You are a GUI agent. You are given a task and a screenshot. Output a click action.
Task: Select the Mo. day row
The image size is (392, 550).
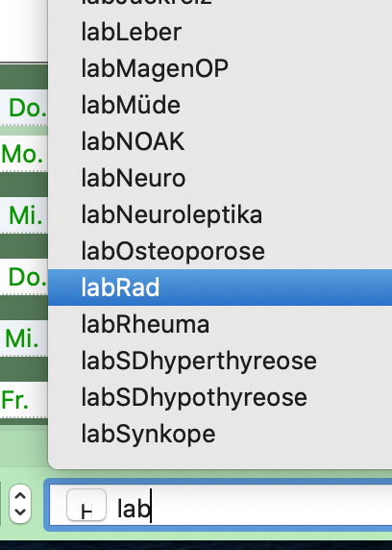pos(24,153)
